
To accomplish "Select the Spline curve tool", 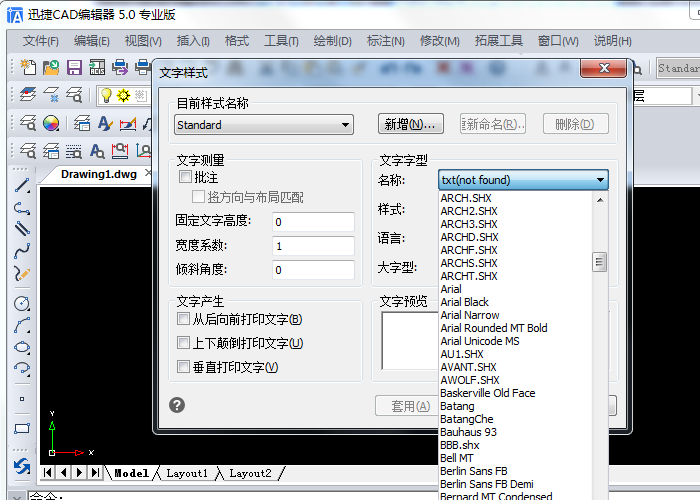I will tap(22, 251).
